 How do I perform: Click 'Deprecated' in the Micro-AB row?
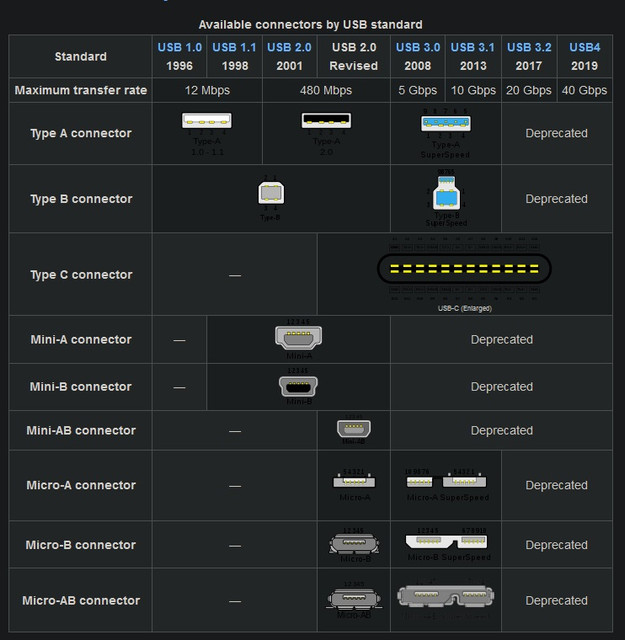click(556, 600)
